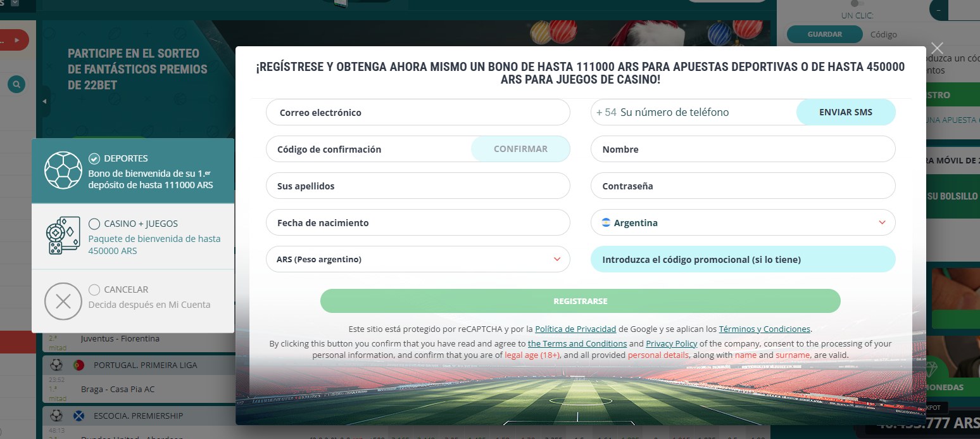Open the Política de Privacidad link
Image resolution: width=980 pixels, height=439 pixels.
(575, 329)
